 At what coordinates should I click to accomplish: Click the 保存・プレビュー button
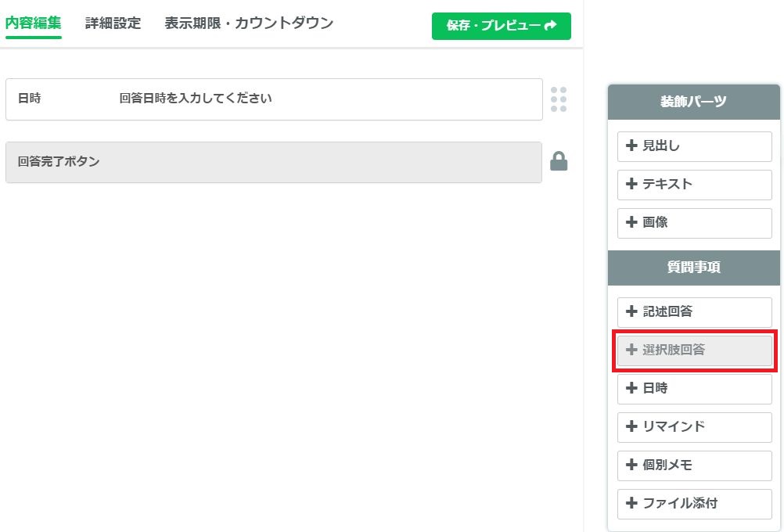pyautogui.click(x=501, y=26)
